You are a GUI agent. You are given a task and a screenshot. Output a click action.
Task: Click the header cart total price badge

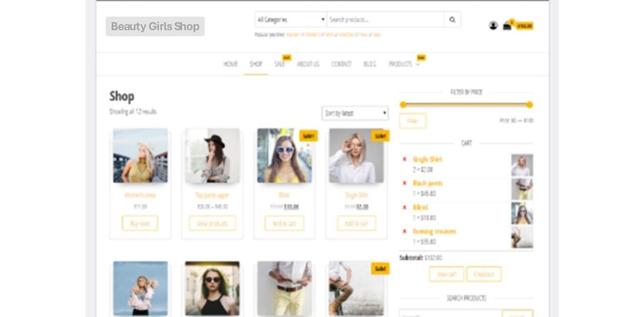[524, 26]
